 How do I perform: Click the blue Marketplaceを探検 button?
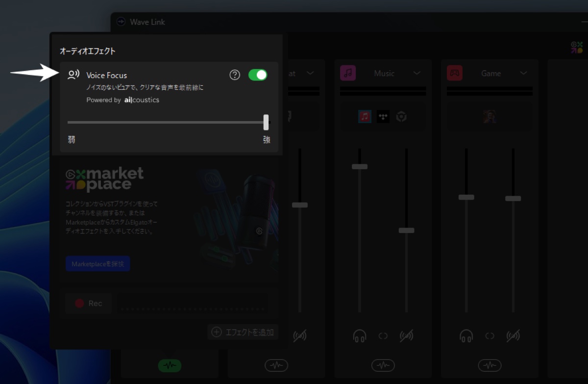98,264
